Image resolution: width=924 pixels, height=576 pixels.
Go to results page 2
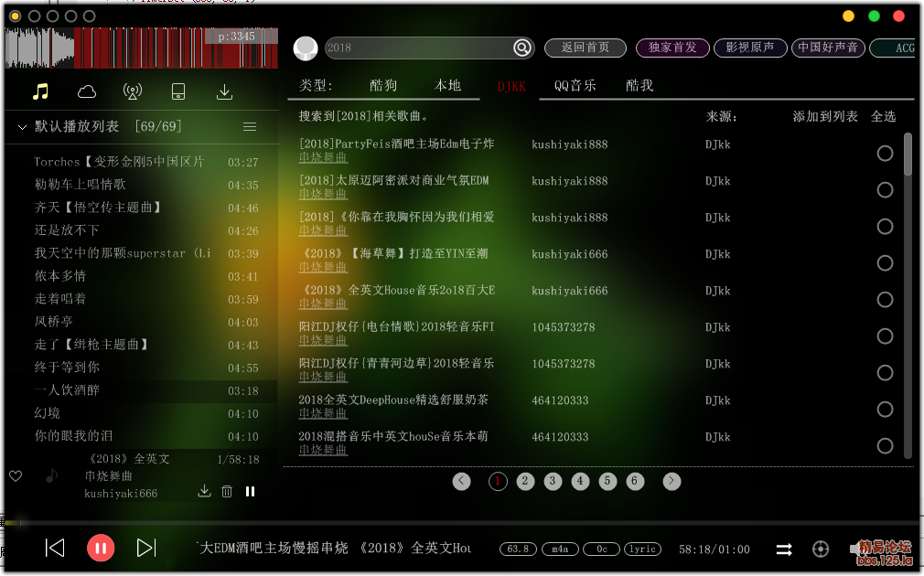coord(524,481)
